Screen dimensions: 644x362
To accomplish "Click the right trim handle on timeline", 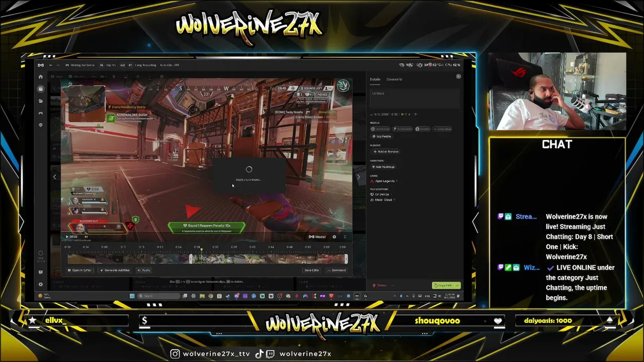I will 346,259.
